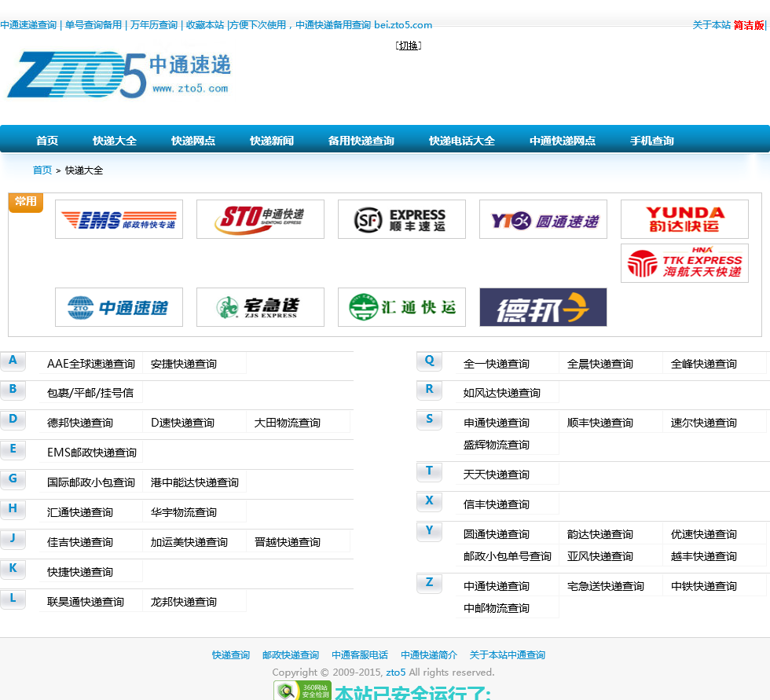Click the orange 常用 tag
Viewport: 770px width, 700px height.
click(x=26, y=202)
